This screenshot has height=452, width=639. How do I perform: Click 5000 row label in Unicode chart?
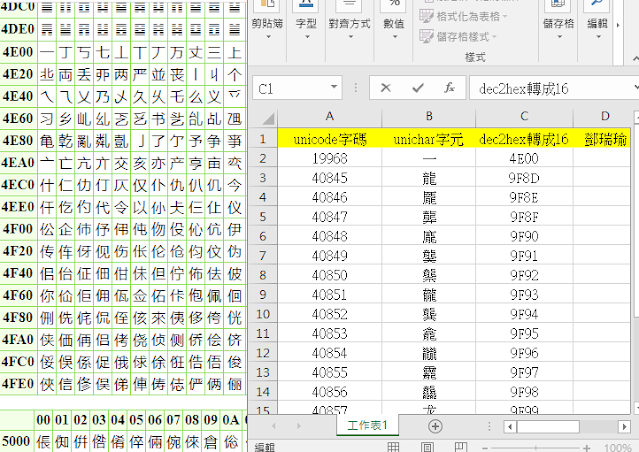(16, 441)
